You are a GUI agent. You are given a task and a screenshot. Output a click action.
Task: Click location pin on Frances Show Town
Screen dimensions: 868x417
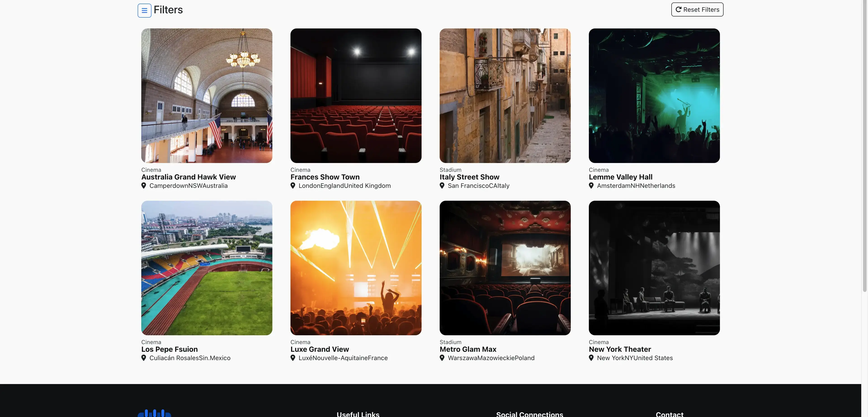coord(293,185)
